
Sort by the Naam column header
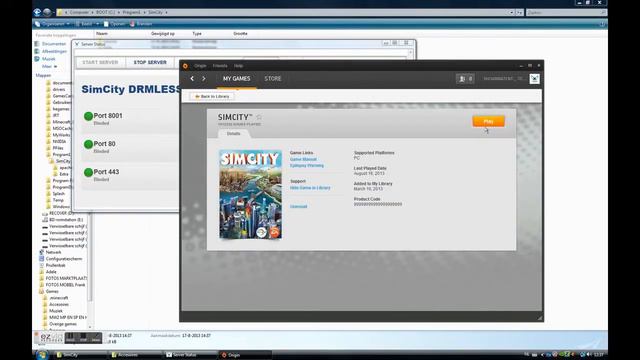[102, 33]
